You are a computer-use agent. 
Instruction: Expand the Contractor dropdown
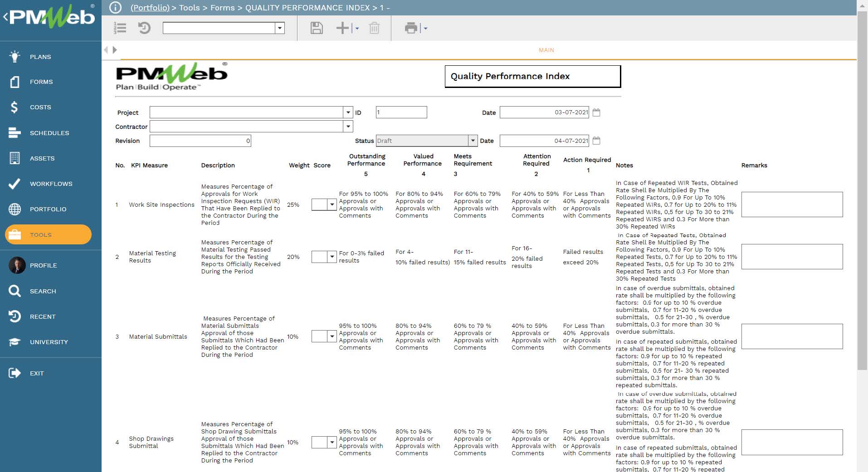348,126
